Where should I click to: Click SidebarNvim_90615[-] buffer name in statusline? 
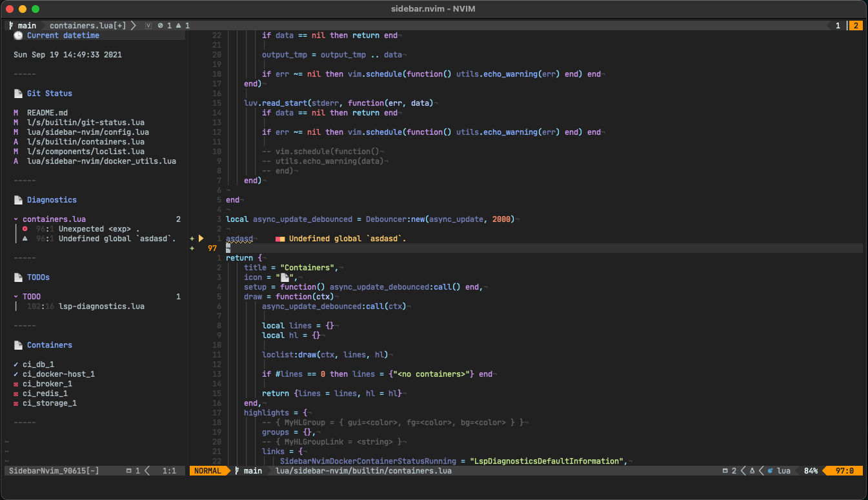point(54,471)
